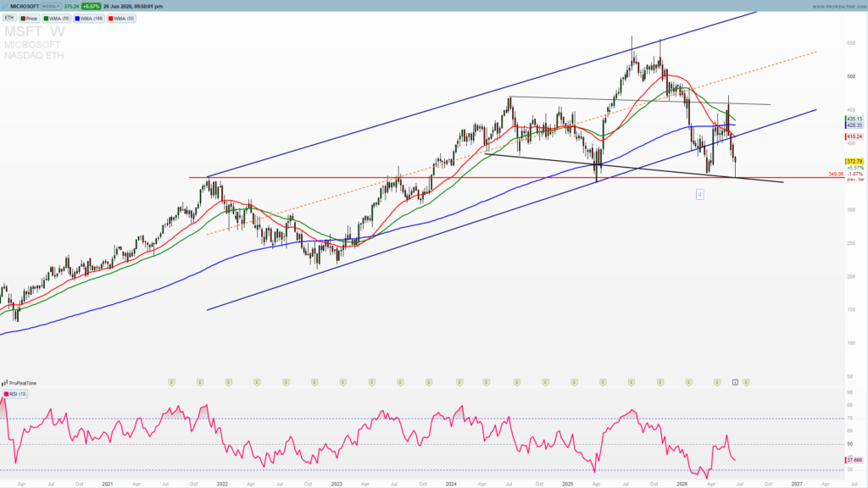868x488 pixels.
Task: Click the red 410.24 WMA axis label
Action: [x=854, y=136]
